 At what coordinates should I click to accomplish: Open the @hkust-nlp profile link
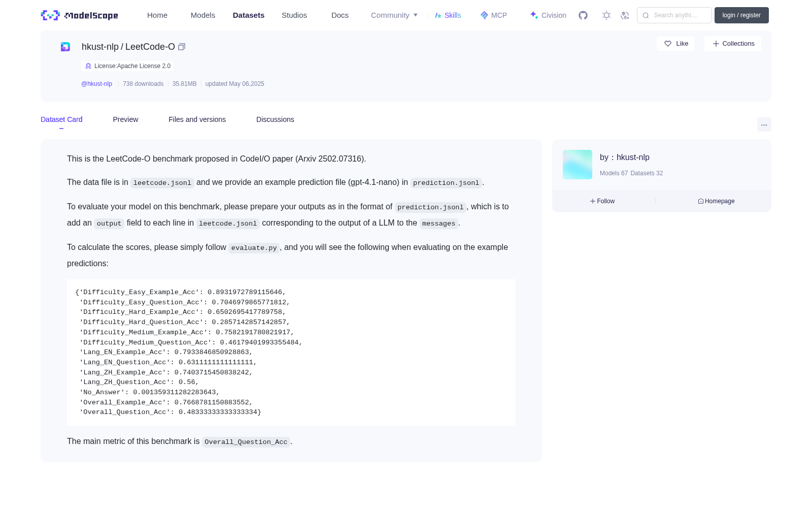point(96,84)
